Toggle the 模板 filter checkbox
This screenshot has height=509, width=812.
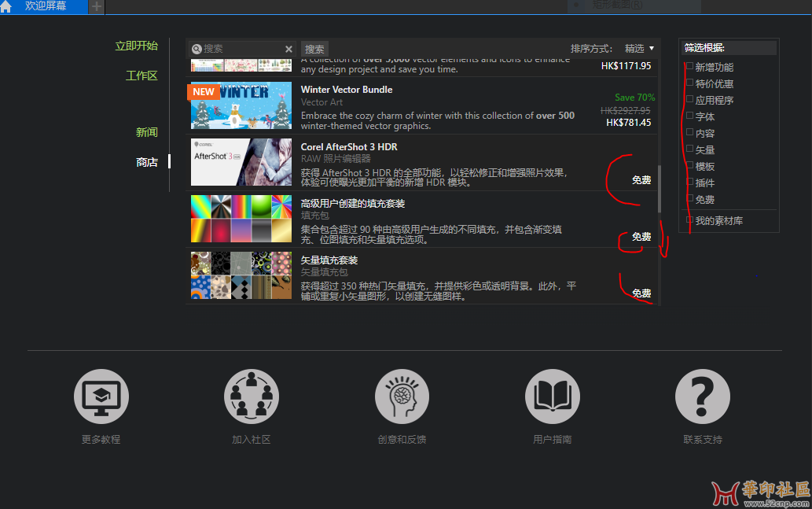click(690, 165)
